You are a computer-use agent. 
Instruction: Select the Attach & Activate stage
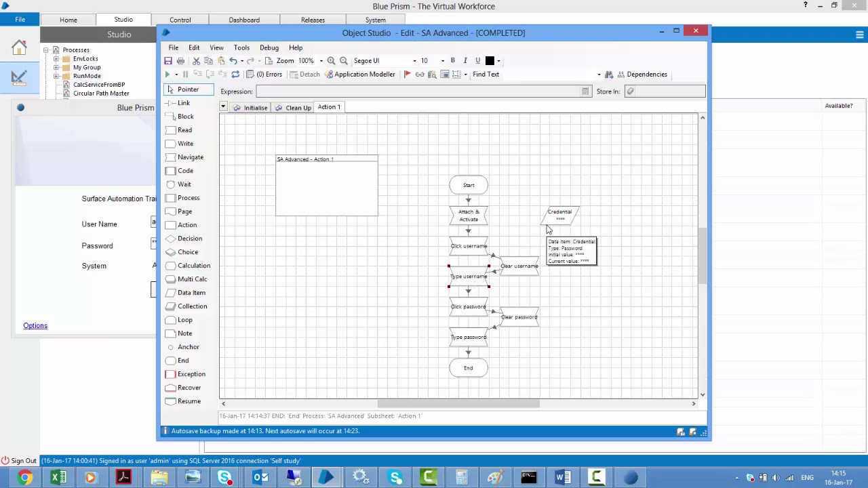469,216
